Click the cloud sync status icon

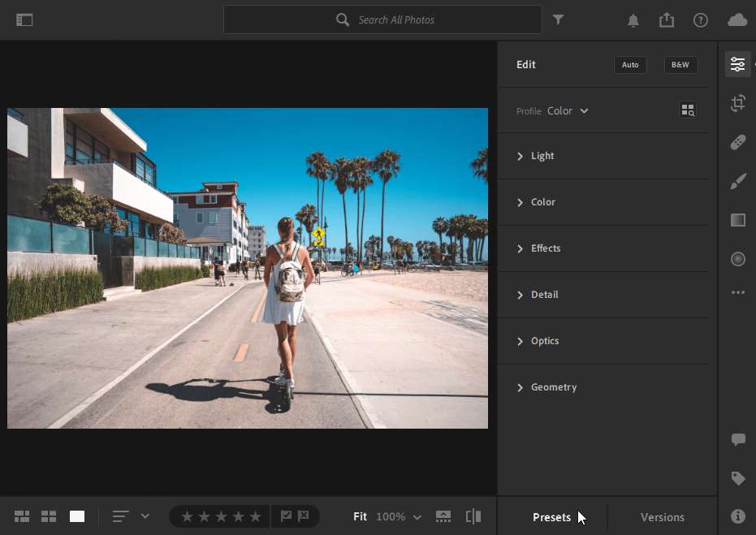[737, 19]
